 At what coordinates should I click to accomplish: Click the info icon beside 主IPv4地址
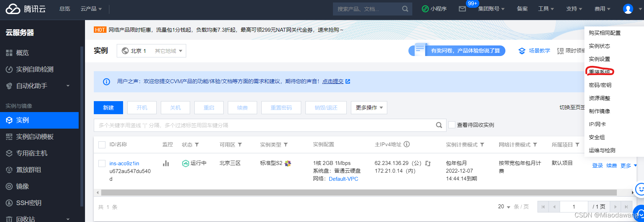407,144
